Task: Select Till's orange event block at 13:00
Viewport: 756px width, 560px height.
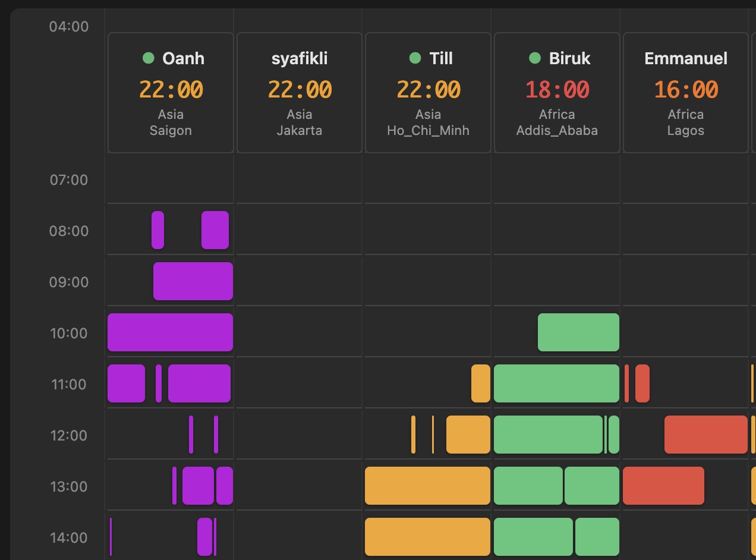Action: click(x=427, y=486)
